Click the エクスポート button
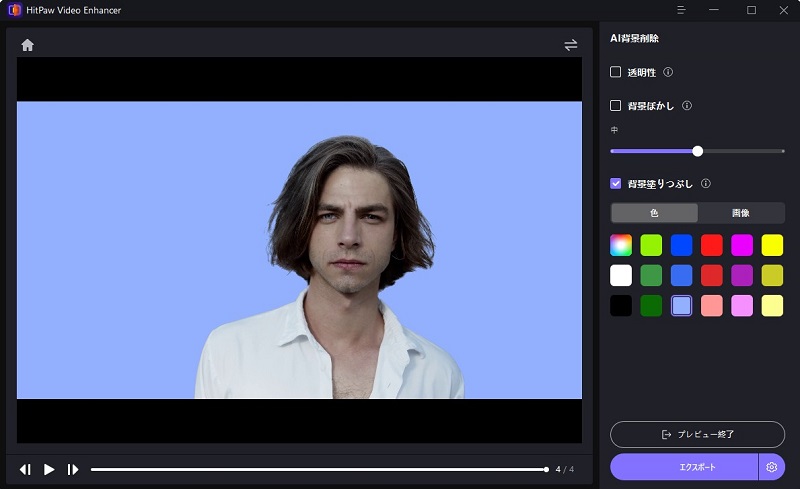800x489 pixels. coord(684,467)
